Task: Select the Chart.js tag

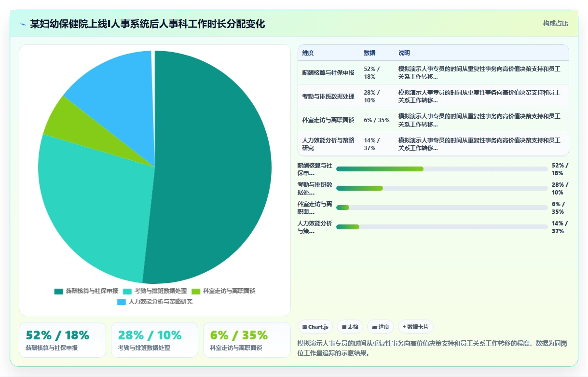Action: pyautogui.click(x=315, y=327)
